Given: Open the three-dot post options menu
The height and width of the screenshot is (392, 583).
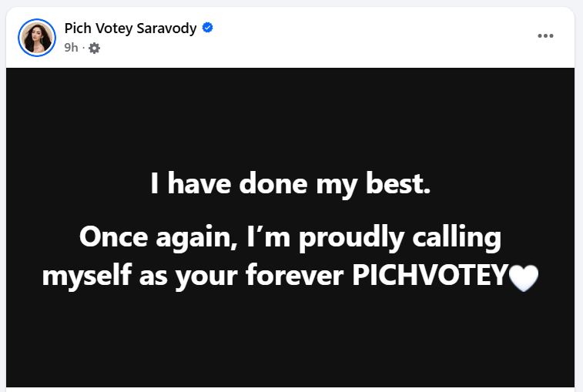Looking at the screenshot, I should pos(545,35).
